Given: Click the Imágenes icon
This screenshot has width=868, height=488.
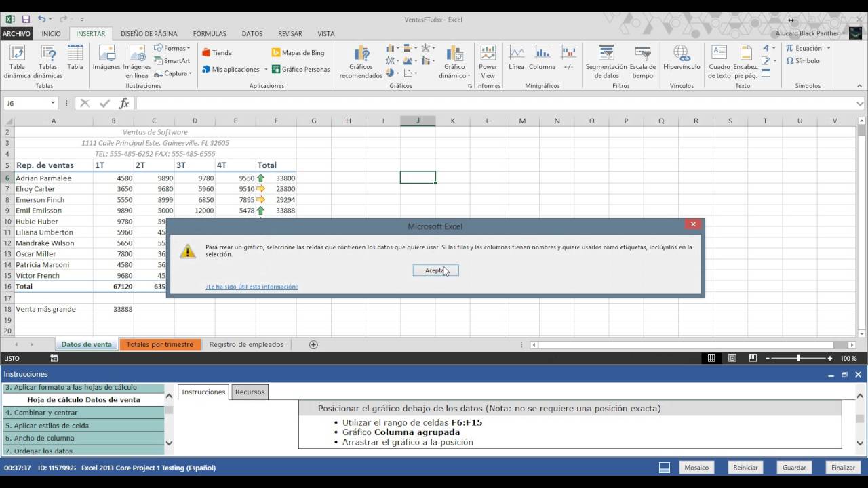Looking at the screenshot, I should (106, 58).
